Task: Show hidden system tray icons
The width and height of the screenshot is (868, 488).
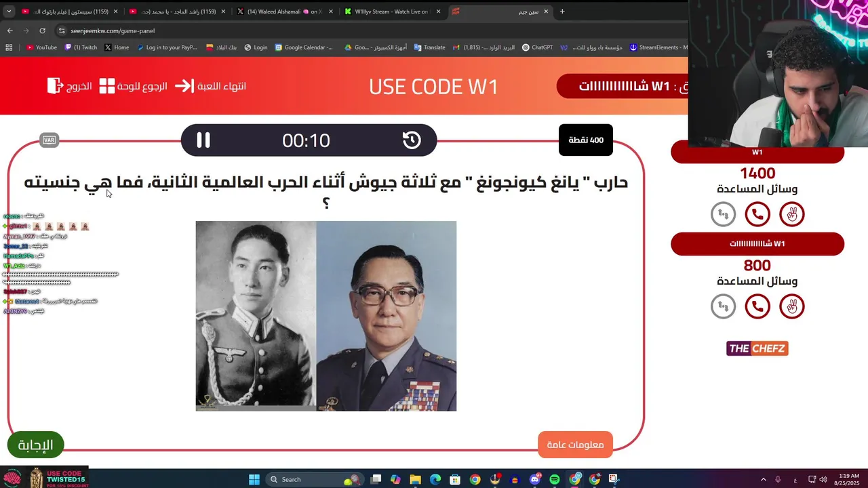Action: click(x=763, y=479)
